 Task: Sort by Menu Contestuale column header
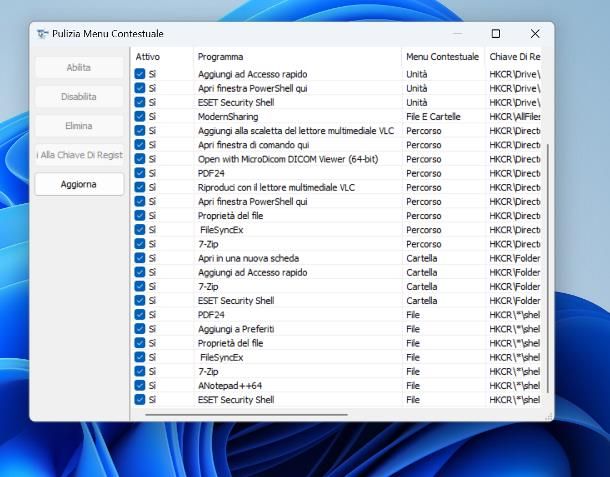point(442,57)
